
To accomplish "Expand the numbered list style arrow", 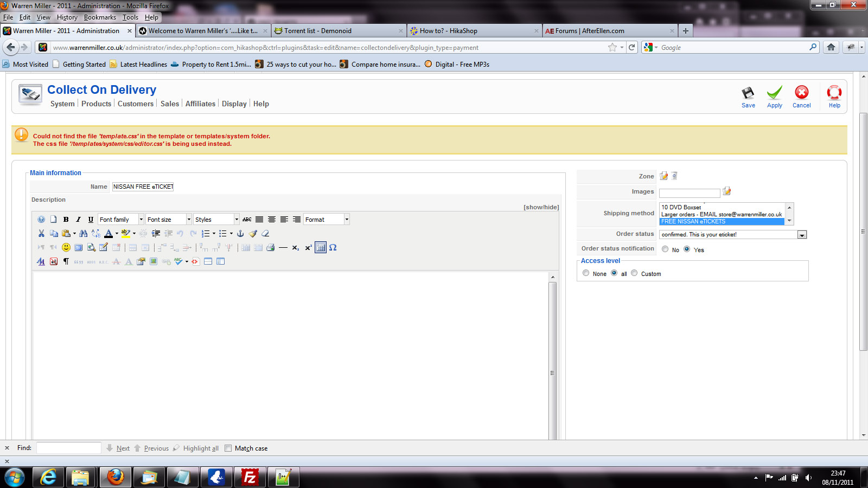I will (x=214, y=234).
